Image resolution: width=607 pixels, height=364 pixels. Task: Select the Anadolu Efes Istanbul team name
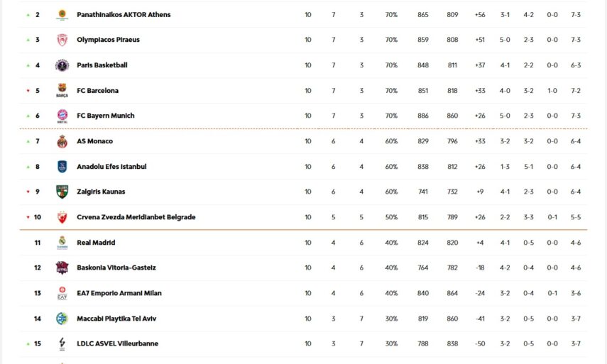tap(111, 167)
